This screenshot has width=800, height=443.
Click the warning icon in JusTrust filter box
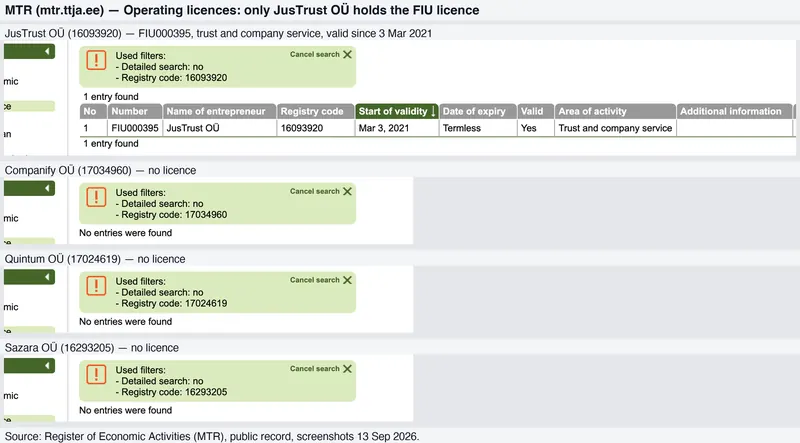pyautogui.click(x=96, y=60)
